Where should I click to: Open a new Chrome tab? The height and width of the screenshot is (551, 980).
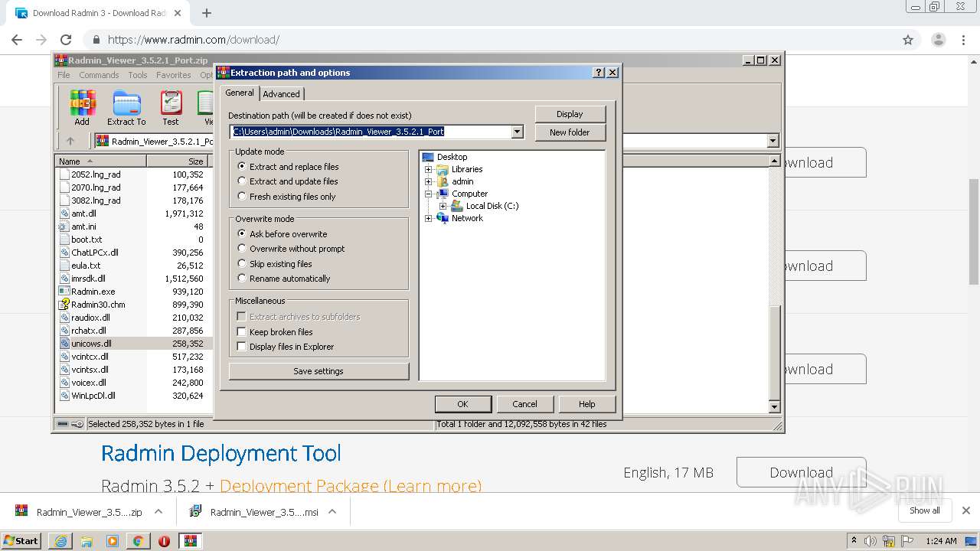click(x=206, y=13)
